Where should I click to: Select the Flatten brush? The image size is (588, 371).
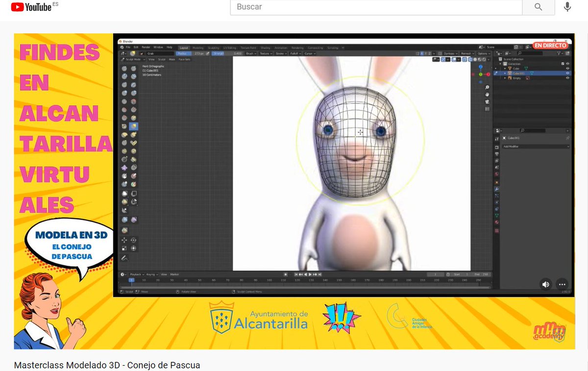pyautogui.click(x=124, y=109)
